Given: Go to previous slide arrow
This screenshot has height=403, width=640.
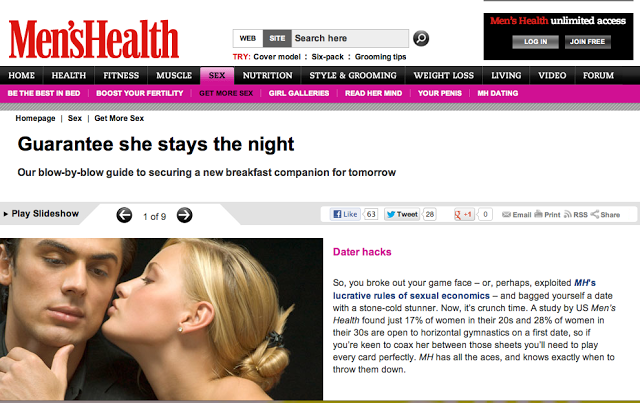Looking at the screenshot, I should [124, 215].
